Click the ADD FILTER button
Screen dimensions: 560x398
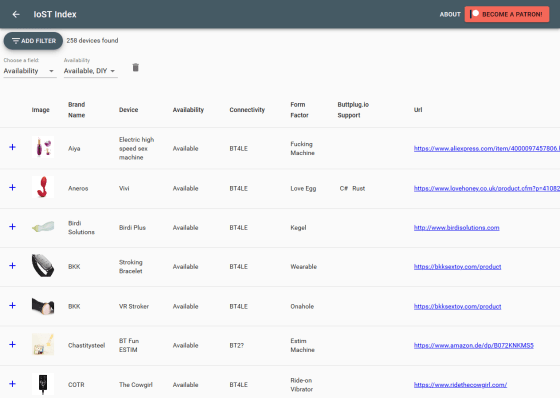click(x=33, y=41)
